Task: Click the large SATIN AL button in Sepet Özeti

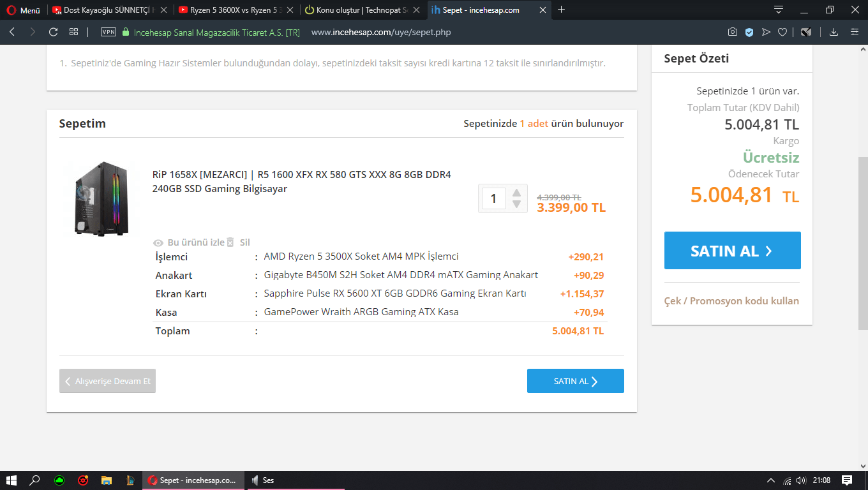Action: click(733, 251)
